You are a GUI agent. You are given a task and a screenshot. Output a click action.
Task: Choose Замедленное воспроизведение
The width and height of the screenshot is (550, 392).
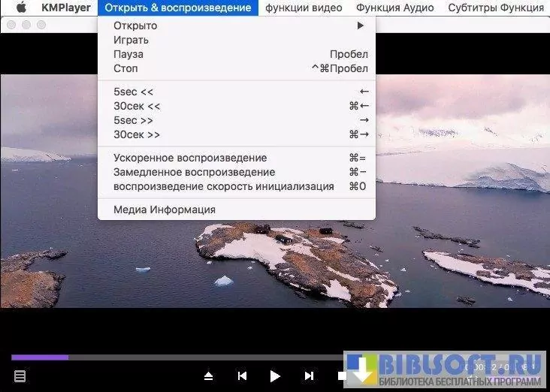pos(194,172)
